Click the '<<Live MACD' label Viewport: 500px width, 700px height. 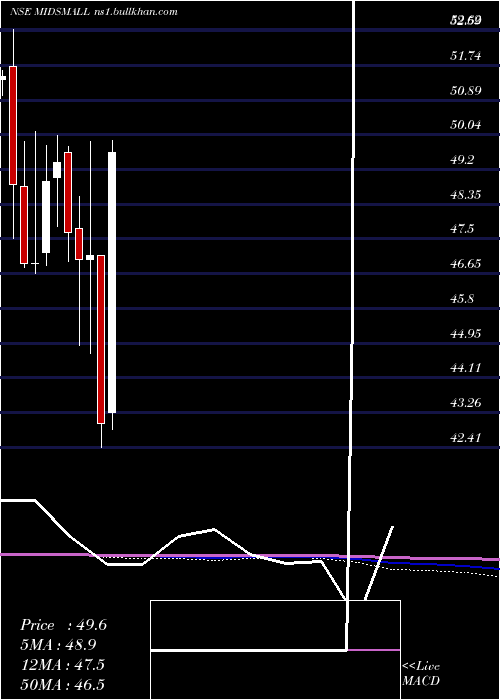[x=421, y=674]
